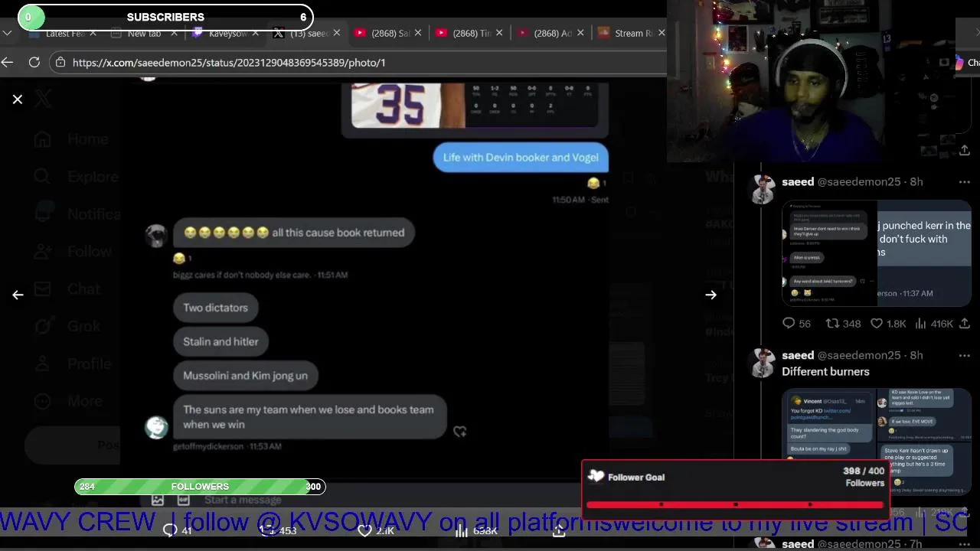Open the saeed name on the Different burners tweet
This screenshot has width=980, height=551.
click(798, 356)
